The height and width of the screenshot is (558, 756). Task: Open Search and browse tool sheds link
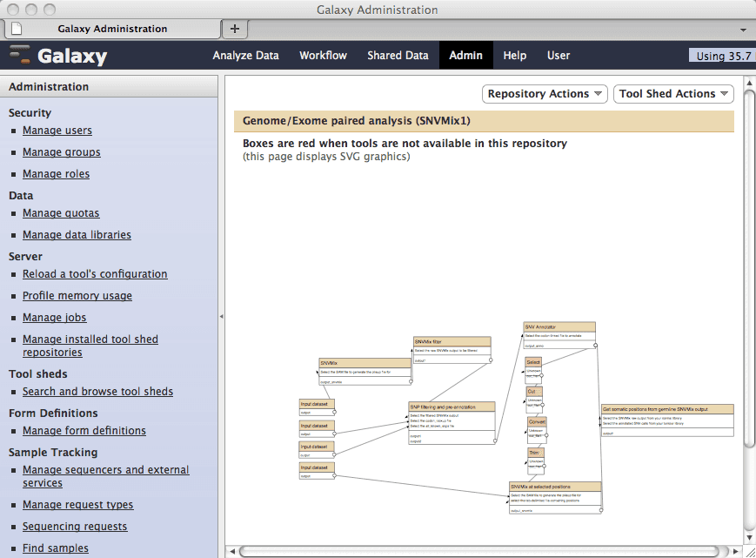tap(97, 392)
